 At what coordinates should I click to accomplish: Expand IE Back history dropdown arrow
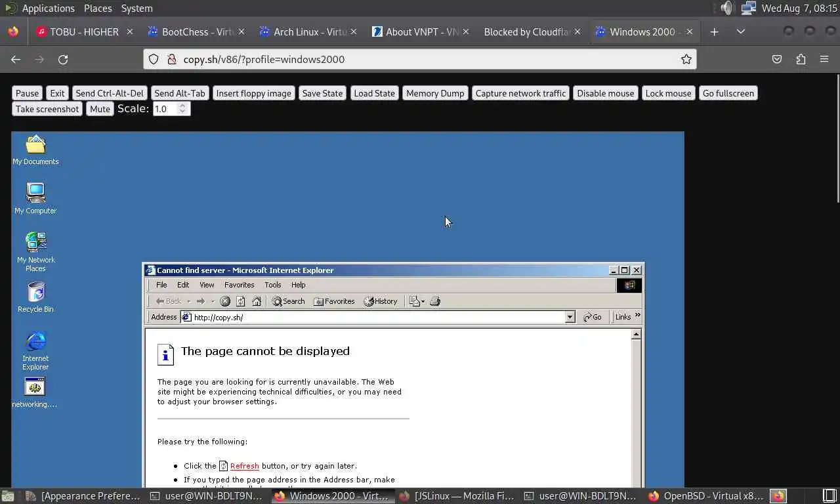click(188, 301)
